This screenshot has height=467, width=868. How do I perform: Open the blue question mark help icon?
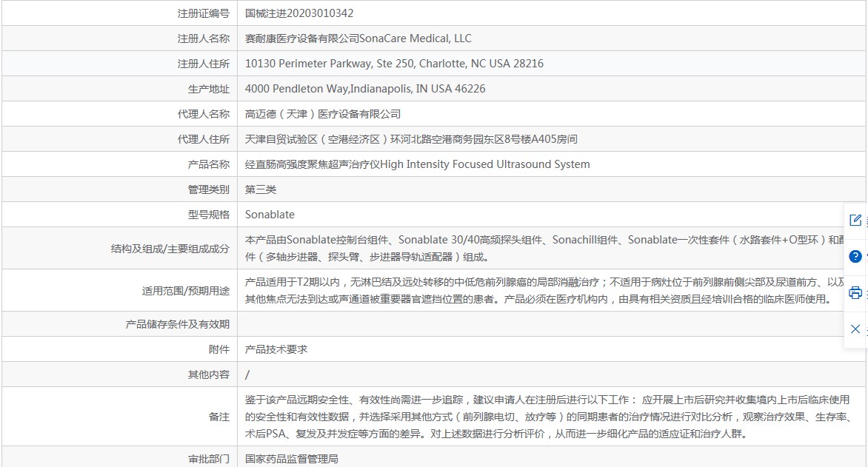855,256
